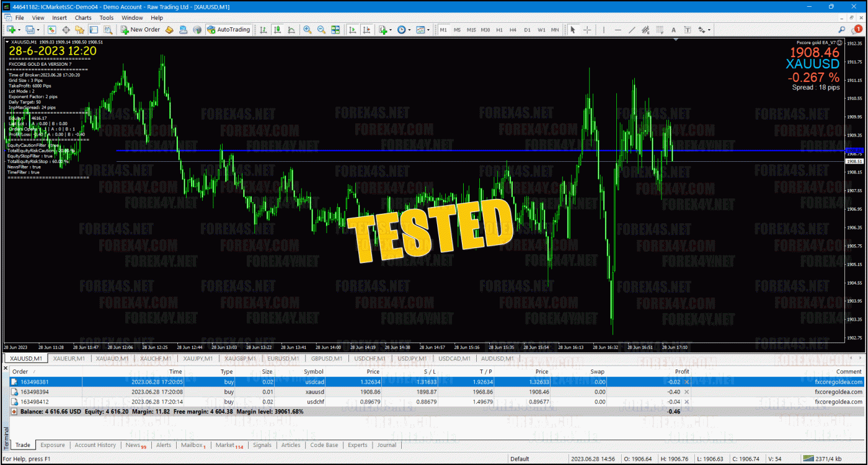Expand the new chart dropdown arrow
Screen dimensions: 868x465
point(20,30)
